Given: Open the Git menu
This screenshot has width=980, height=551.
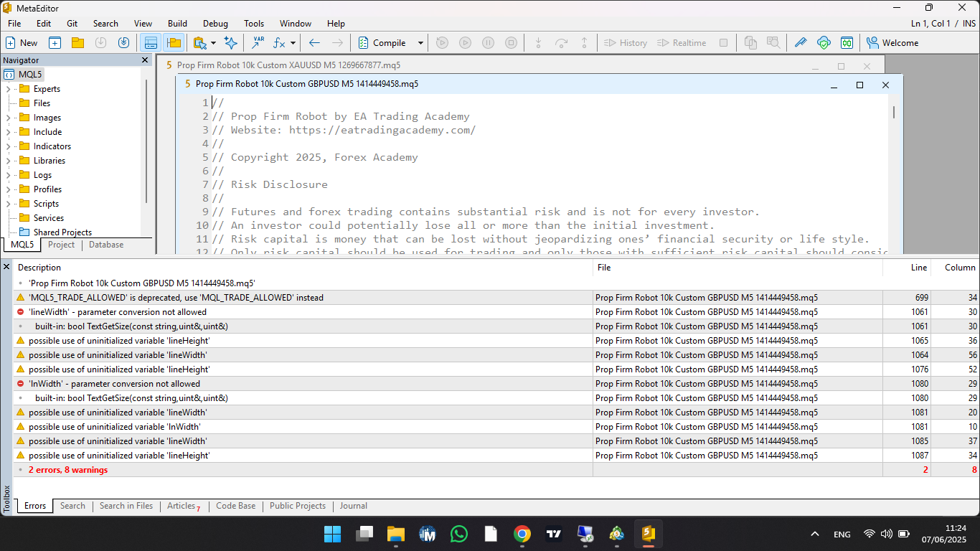Looking at the screenshot, I should (72, 24).
